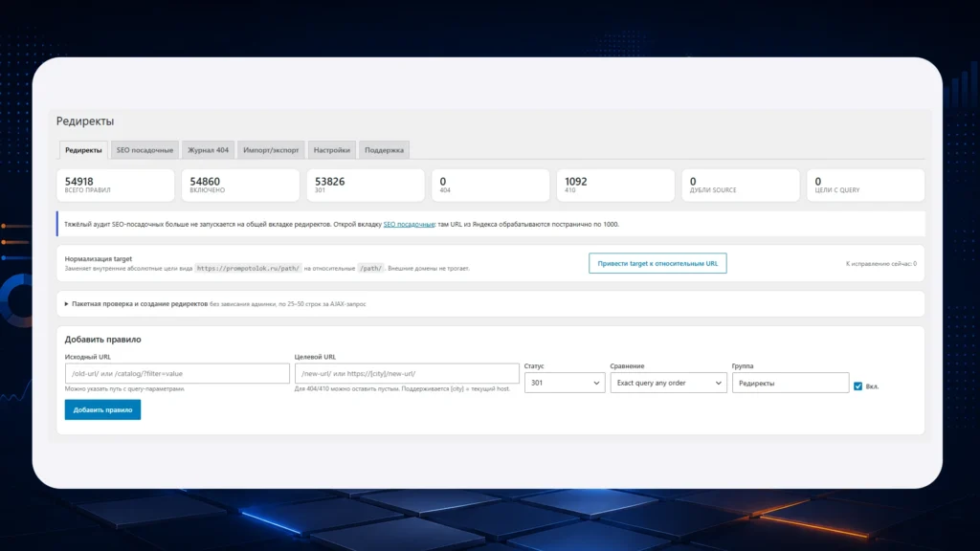Screen dimensions: 980x551
Task: Click the К исправлению сейчас: 0 text
Action: pyautogui.click(x=881, y=264)
